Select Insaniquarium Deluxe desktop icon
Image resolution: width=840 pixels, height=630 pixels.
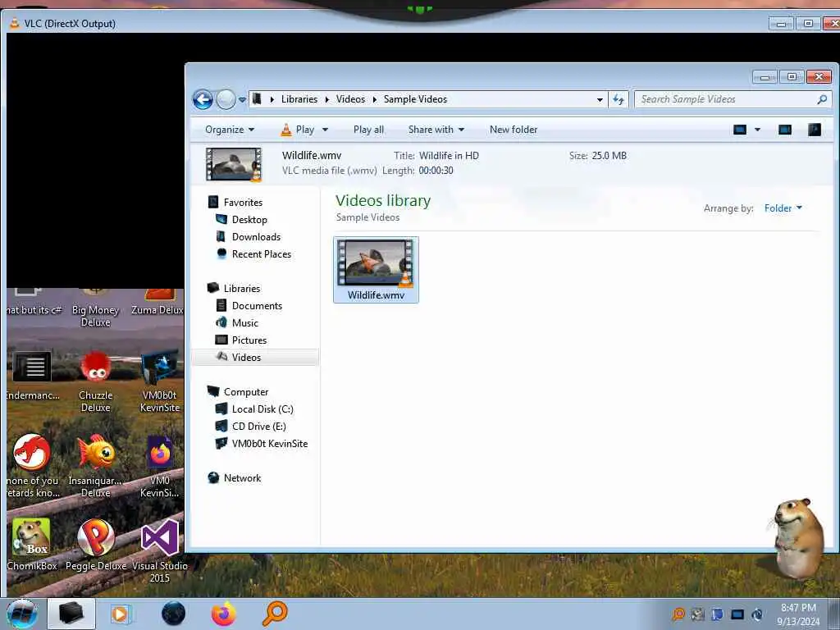[x=95, y=466]
